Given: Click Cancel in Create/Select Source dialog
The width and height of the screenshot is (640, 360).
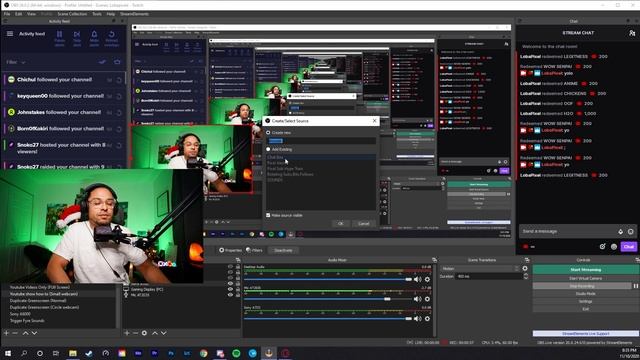Looking at the screenshot, I should pos(364,223).
